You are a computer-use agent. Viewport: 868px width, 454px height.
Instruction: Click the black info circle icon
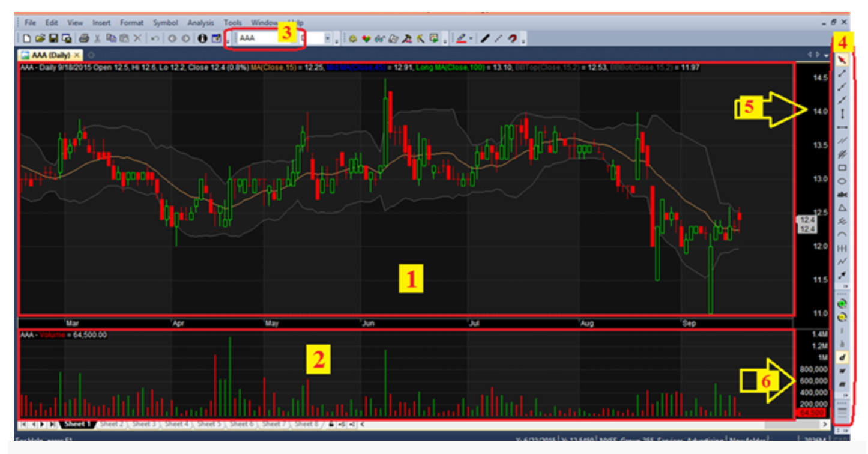click(202, 38)
